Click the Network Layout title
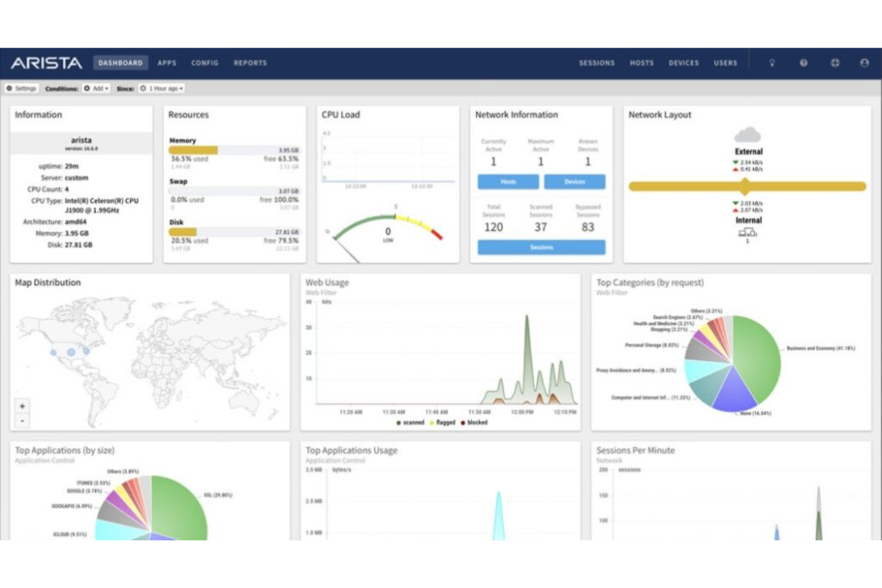The image size is (882, 588). [660, 114]
